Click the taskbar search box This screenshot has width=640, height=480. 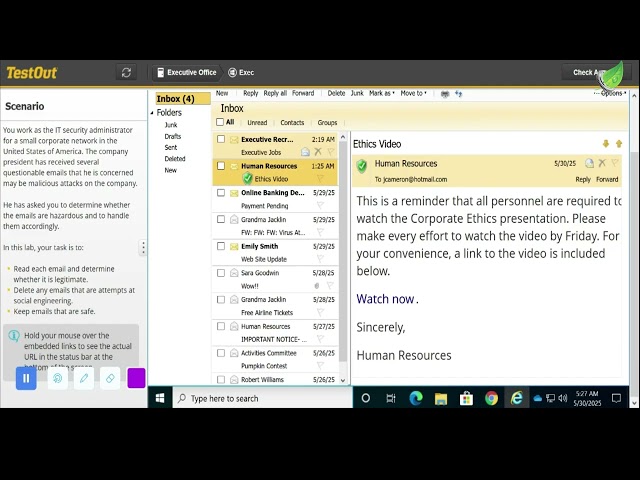tap(262, 398)
